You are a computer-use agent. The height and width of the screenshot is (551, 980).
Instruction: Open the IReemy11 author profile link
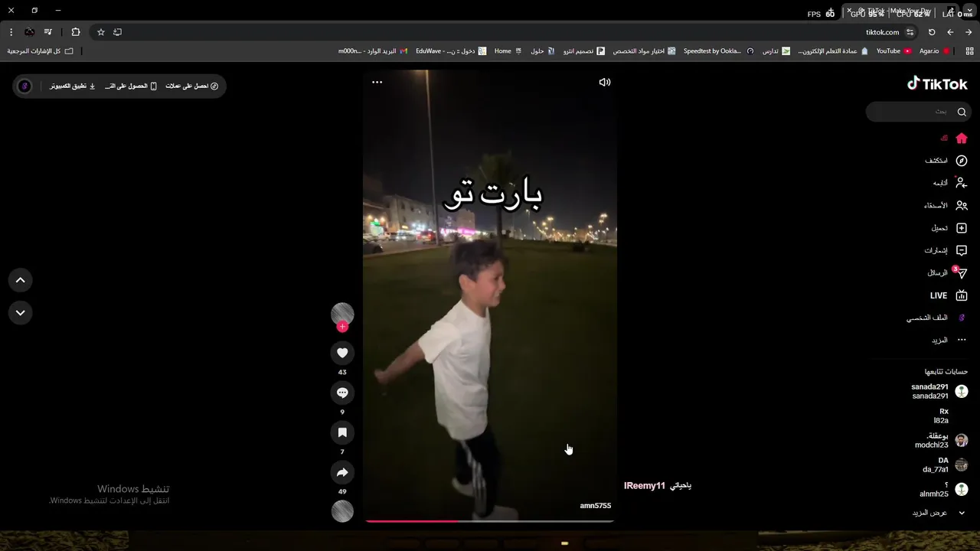pyautogui.click(x=645, y=486)
